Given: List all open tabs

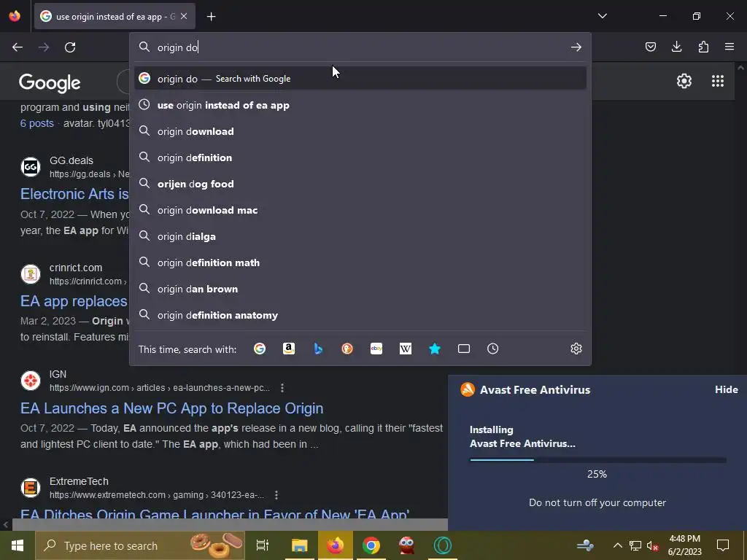Looking at the screenshot, I should click(x=602, y=16).
